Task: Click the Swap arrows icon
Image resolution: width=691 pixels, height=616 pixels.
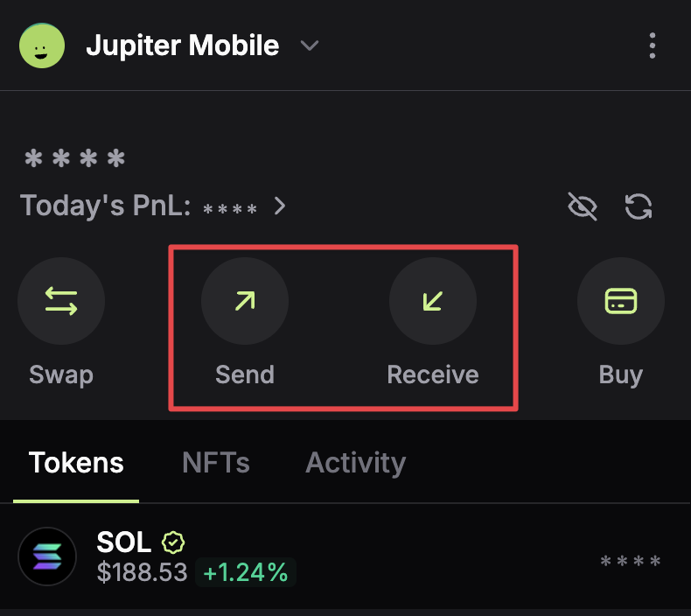Action: point(61,302)
